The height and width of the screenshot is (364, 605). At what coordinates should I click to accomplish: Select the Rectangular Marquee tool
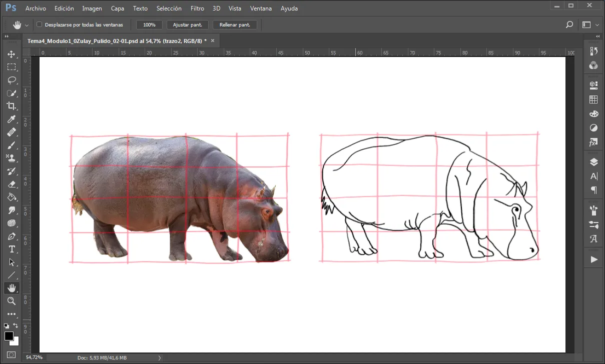tap(11, 67)
